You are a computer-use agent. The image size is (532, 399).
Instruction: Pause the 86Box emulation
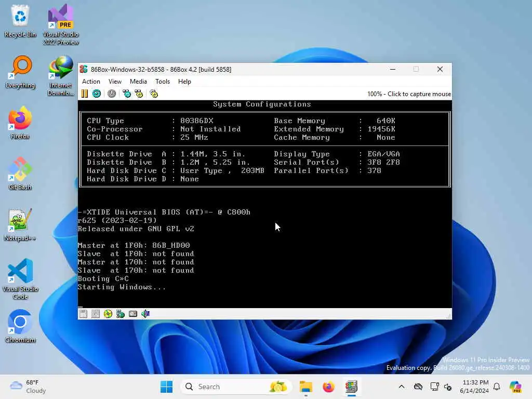tap(85, 94)
